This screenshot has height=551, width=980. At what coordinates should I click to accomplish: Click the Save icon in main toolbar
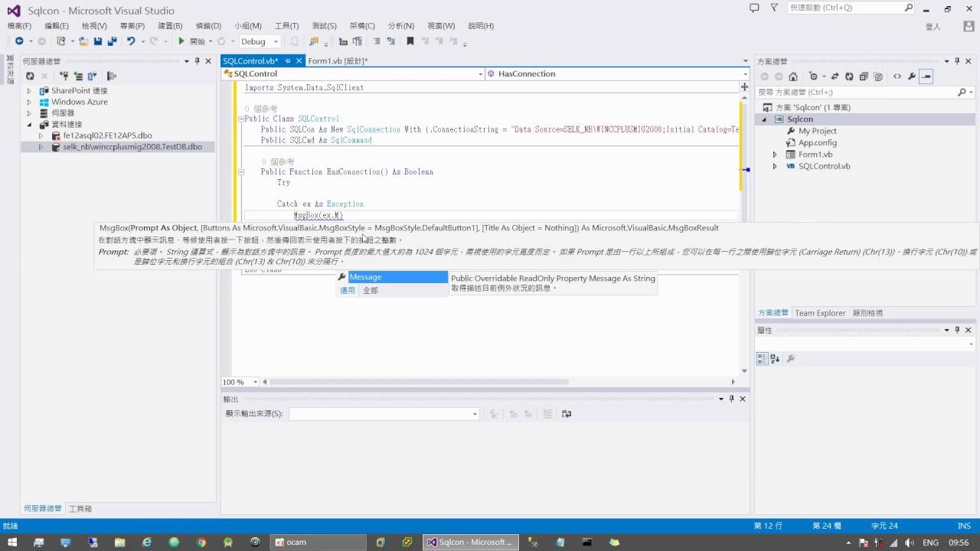point(98,41)
